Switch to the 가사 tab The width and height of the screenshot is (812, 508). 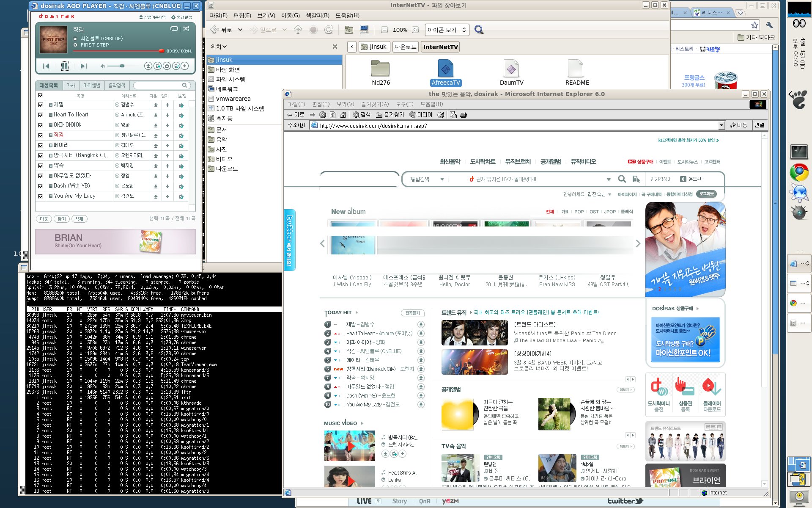click(x=71, y=86)
